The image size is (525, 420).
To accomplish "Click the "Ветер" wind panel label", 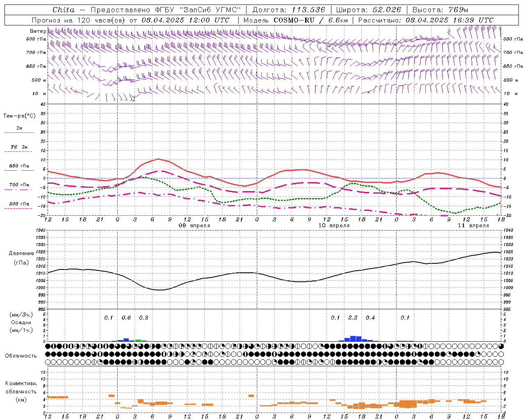I will pos(38,31).
